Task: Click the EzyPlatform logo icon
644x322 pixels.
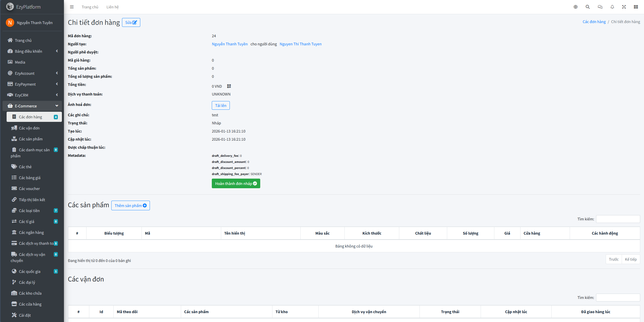Action: tap(10, 7)
